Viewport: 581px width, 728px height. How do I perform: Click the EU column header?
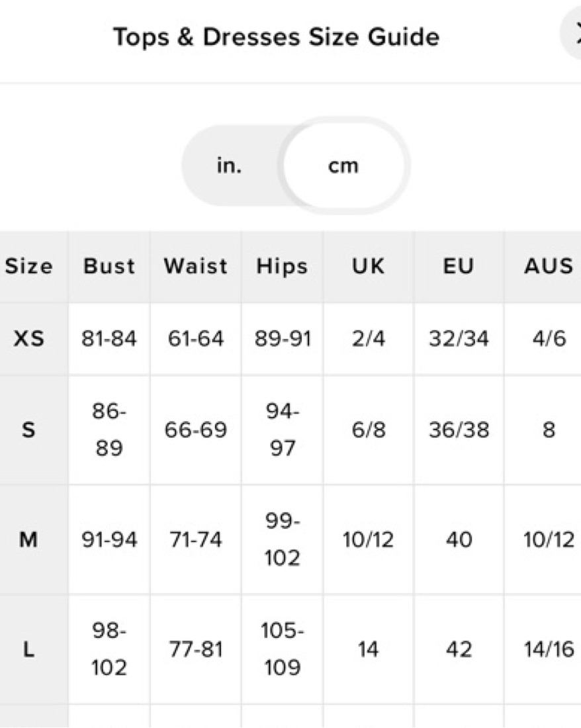pyautogui.click(x=459, y=266)
